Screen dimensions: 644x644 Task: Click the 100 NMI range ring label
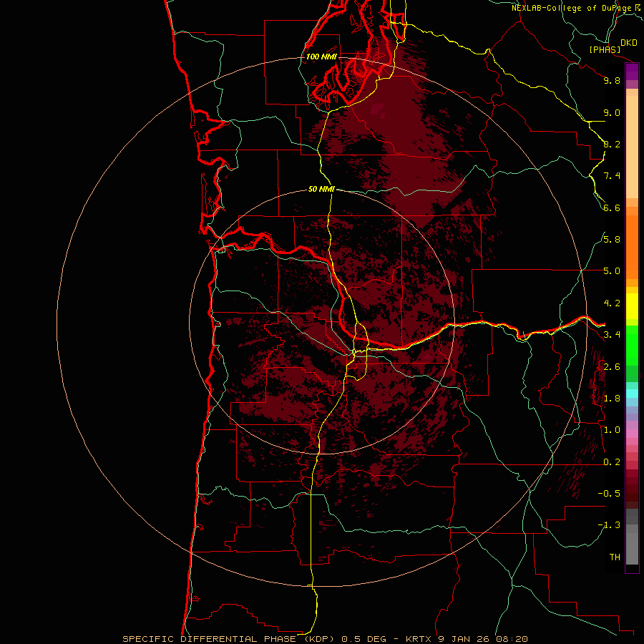(x=321, y=57)
